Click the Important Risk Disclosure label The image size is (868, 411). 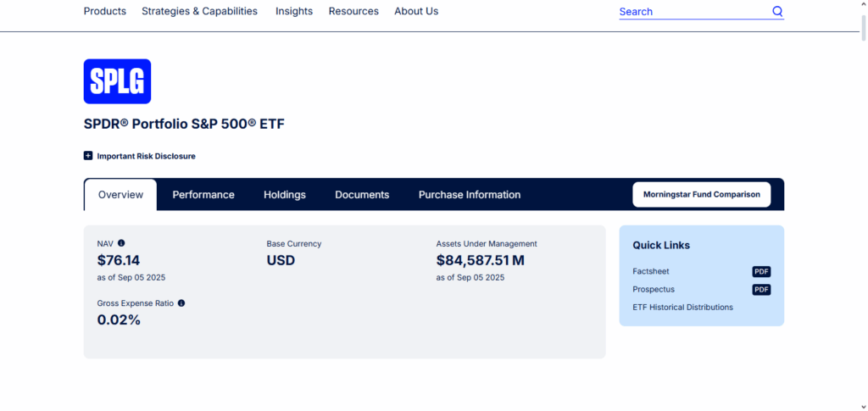pos(146,156)
